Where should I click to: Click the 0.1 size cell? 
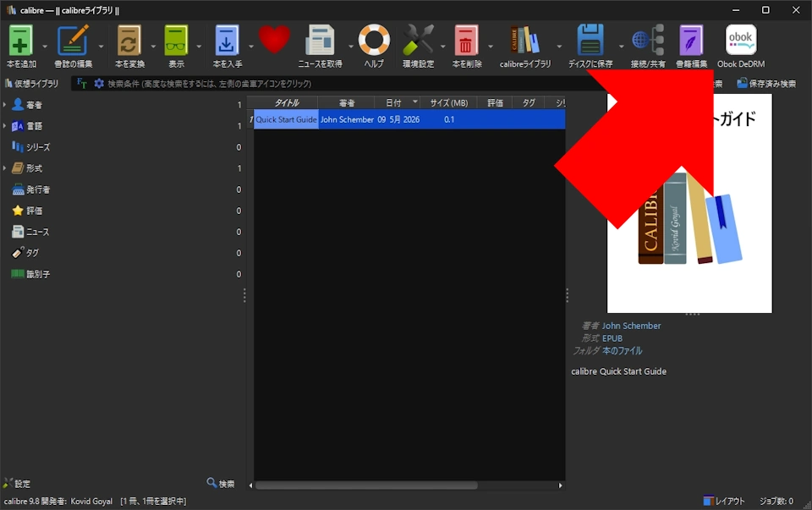click(x=448, y=119)
